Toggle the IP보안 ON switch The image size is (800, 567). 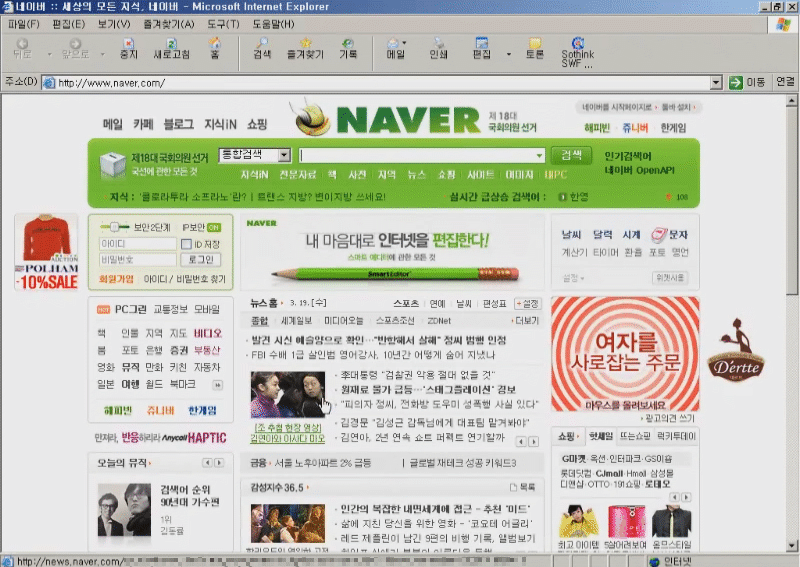click(214, 227)
